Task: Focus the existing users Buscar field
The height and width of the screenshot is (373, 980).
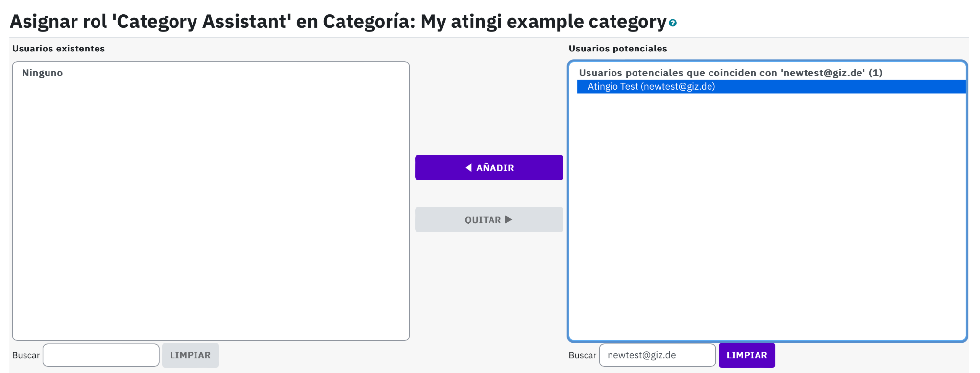Action: 101,355
